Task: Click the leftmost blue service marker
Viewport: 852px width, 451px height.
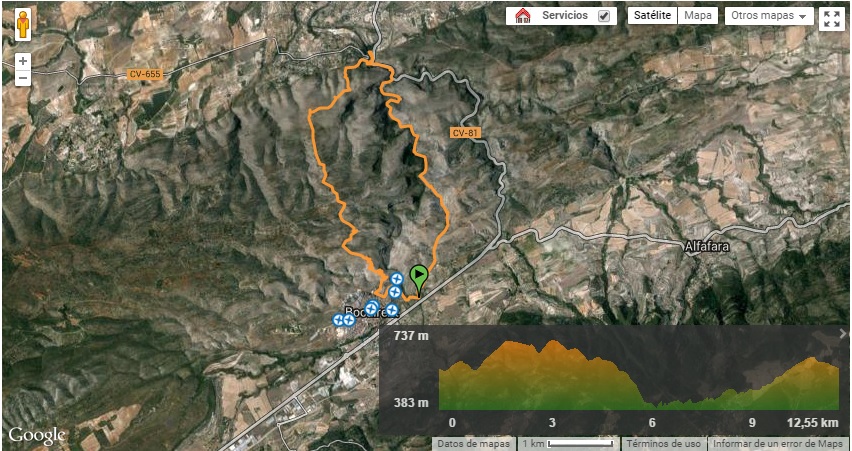Action: coord(338,320)
